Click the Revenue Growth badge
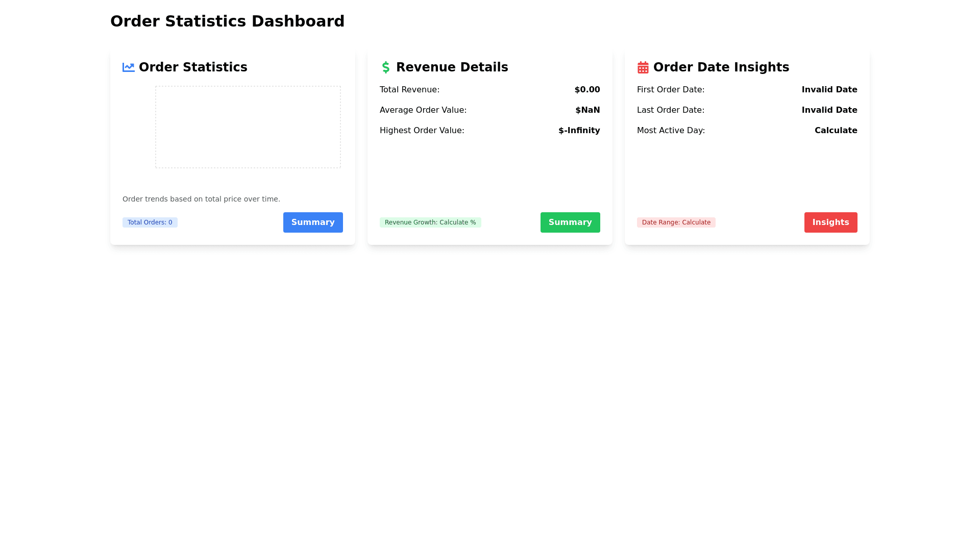 pyautogui.click(x=430, y=222)
